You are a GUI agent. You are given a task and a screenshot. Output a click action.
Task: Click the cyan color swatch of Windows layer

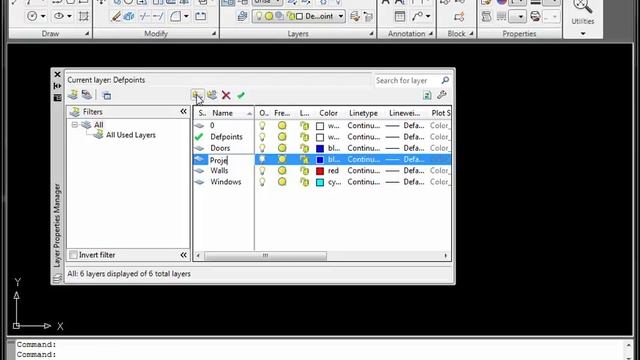coord(320,182)
